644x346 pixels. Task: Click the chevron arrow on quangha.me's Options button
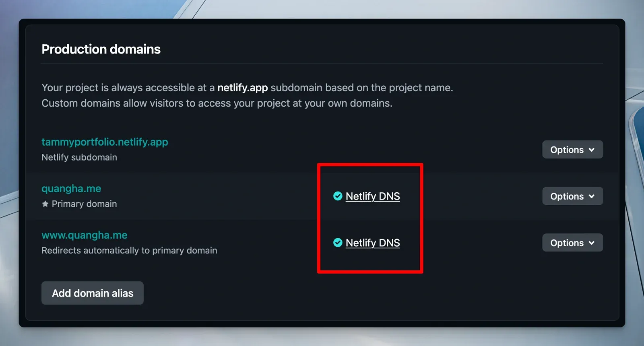point(591,196)
